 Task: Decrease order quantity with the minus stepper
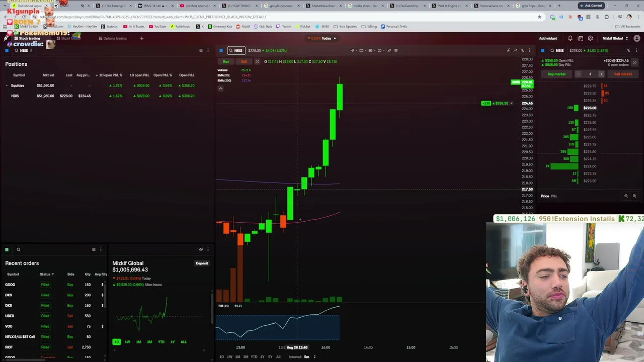[579, 74]
